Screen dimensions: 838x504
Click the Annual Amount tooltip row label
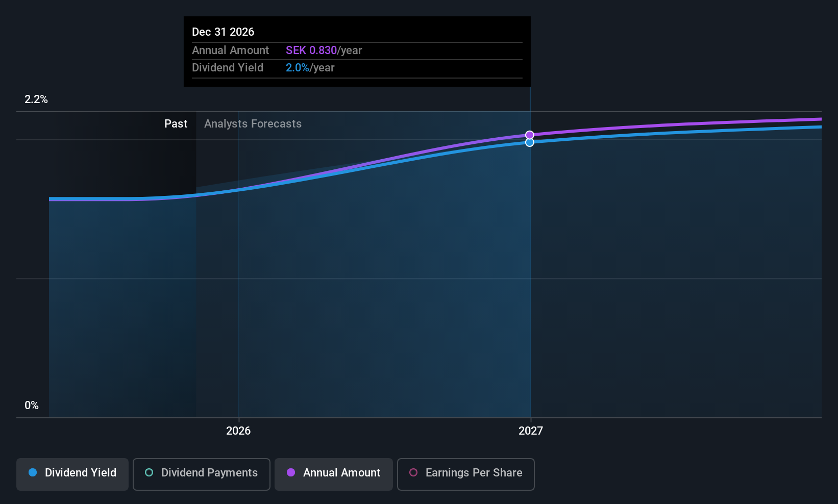pos(230,51)
